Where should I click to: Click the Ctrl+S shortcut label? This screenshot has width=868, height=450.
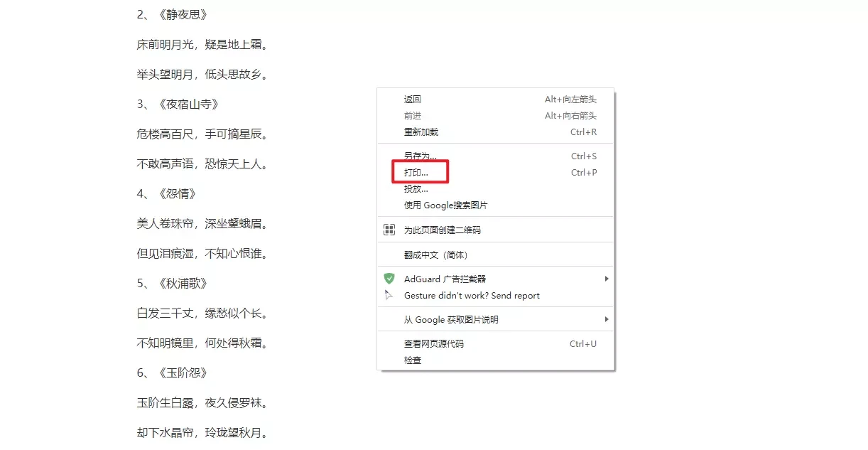pos(584,156)
